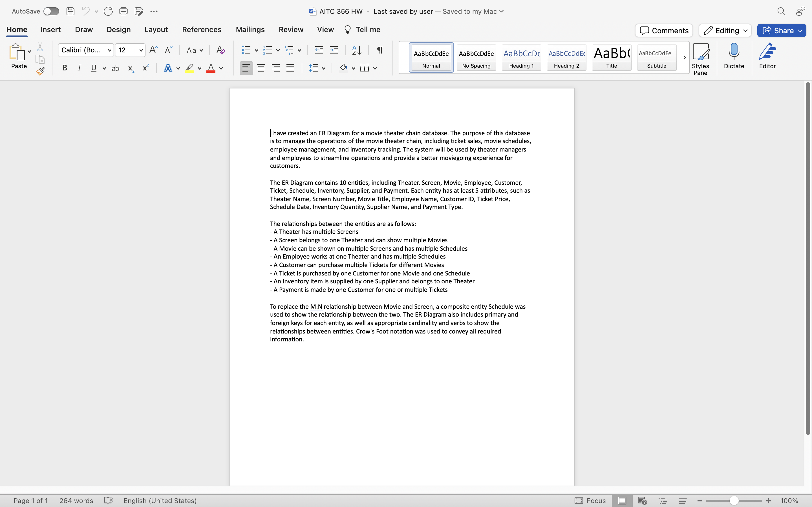Viewport: 812px width, 507px height.
Task: Open the Dictate microphone tool
Action: point(734,56)
